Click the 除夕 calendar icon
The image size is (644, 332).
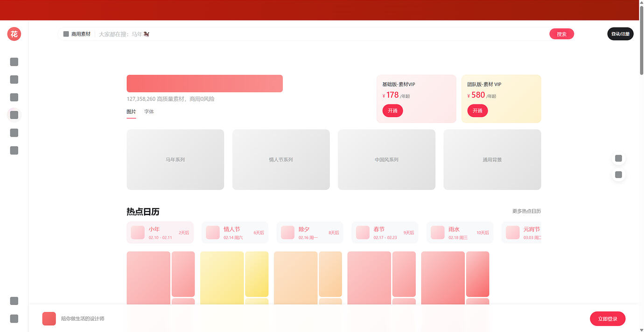click(x=287, y=233)
